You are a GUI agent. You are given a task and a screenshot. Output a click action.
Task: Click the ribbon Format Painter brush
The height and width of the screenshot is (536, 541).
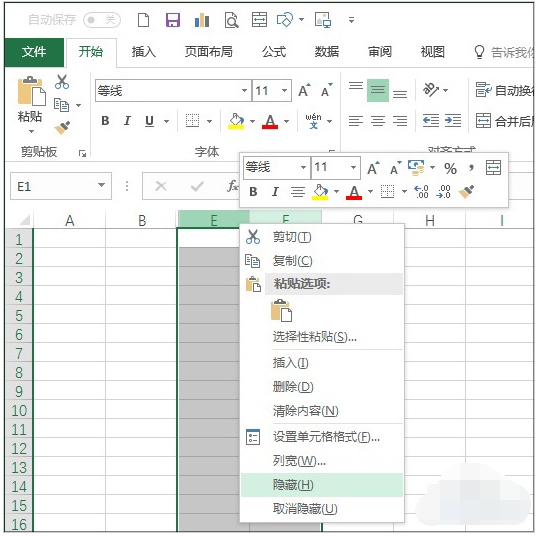pyautogui.click(x=62, y=128)
